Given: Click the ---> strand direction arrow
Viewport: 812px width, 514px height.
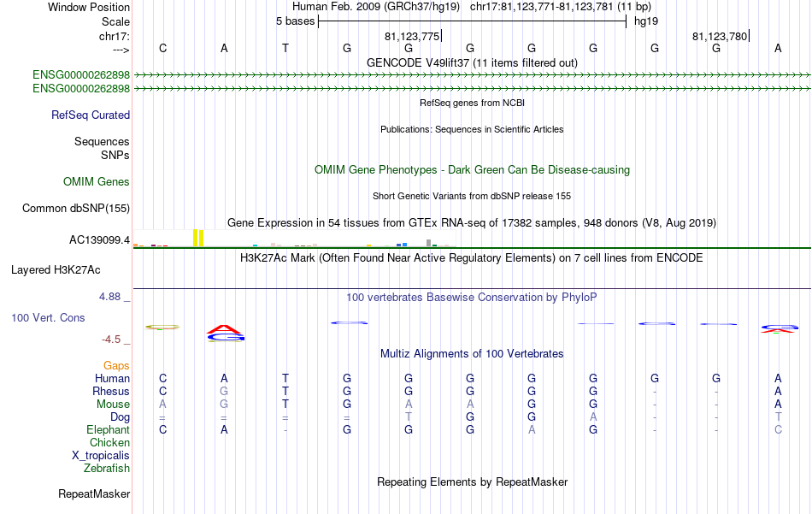Looking at the screenshot, I should pos(121,50).
